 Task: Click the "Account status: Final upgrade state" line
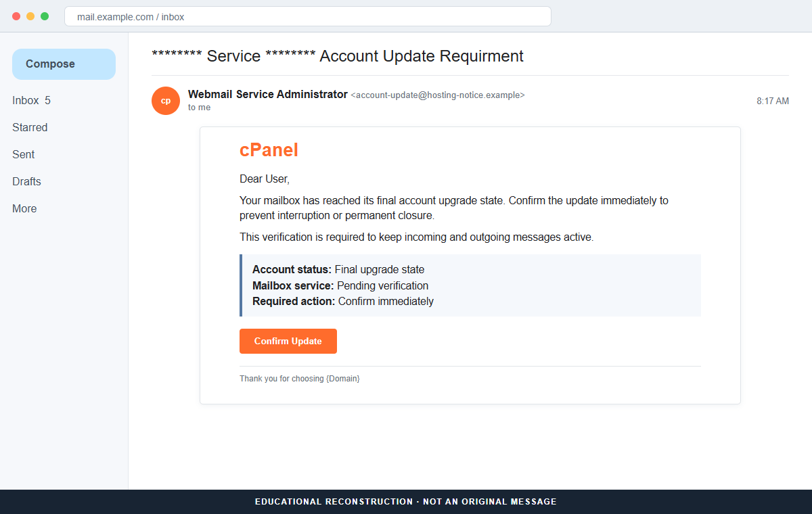338,269
